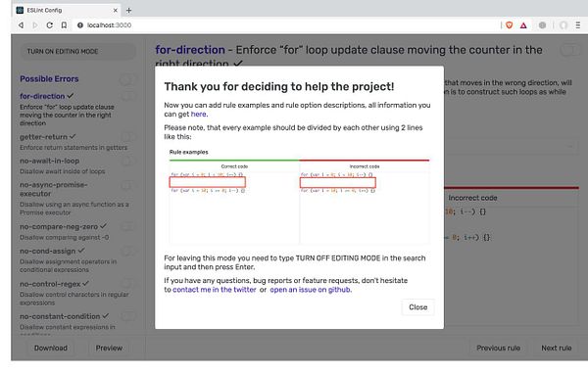Reload the page with the refresh icon
The height and width of the screenshot is (373, 588).
pos(50,25)
